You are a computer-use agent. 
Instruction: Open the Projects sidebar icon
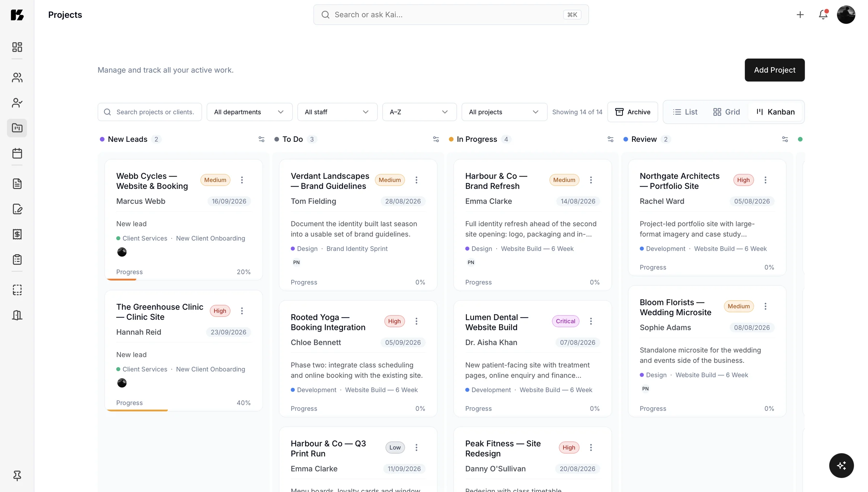point(17,128)
